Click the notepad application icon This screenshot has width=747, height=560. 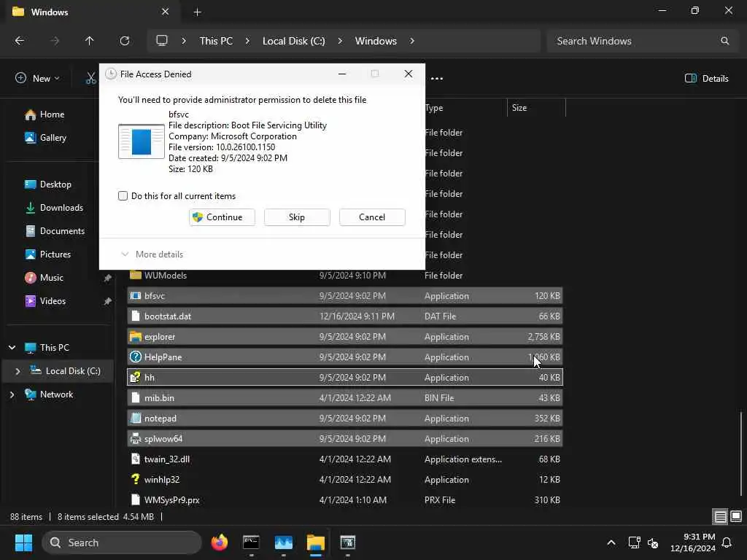pos(136,418)
